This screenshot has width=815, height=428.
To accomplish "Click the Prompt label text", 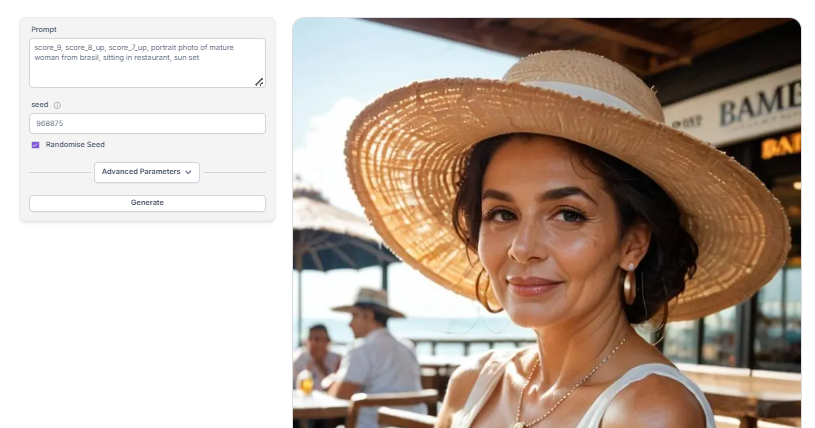I will coord(44,30).
